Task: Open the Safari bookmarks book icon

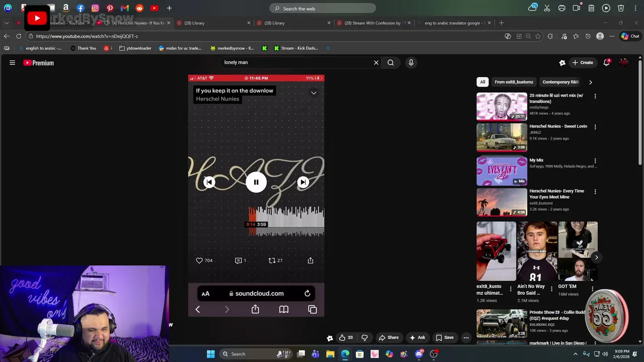Action: (x=284, y=310)
